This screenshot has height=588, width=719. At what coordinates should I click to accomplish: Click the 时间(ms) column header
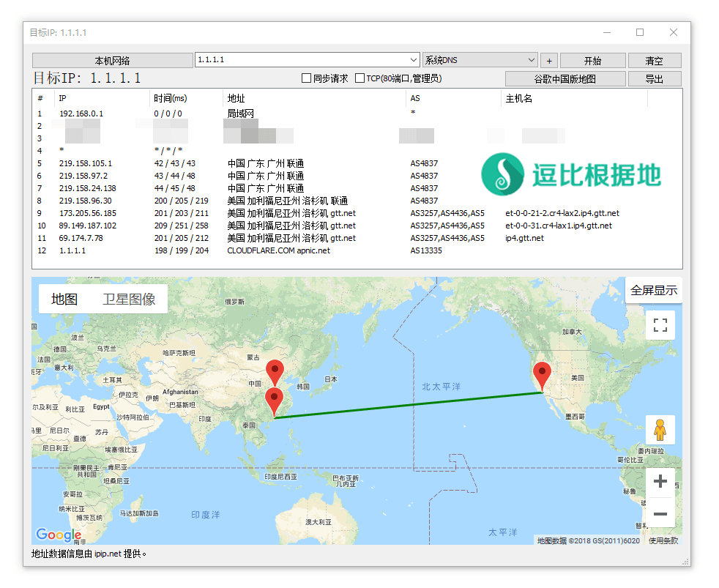(x=170, y=98)
